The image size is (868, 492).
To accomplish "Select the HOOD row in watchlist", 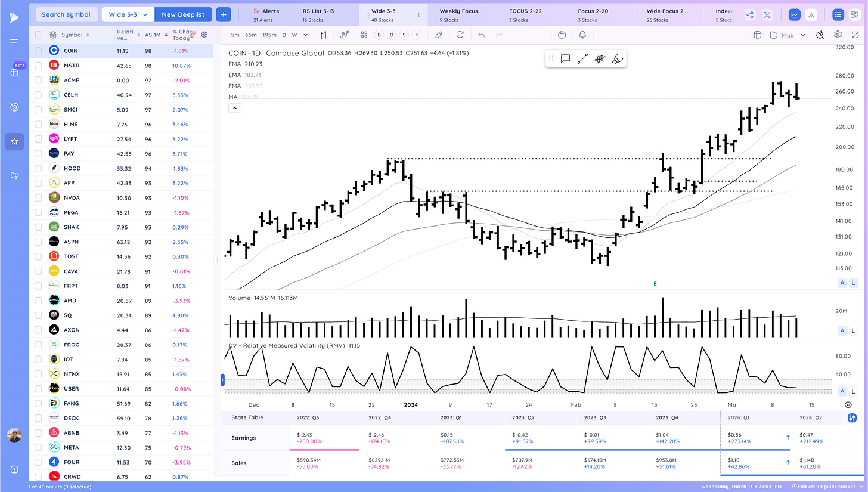I will [121, 168].
